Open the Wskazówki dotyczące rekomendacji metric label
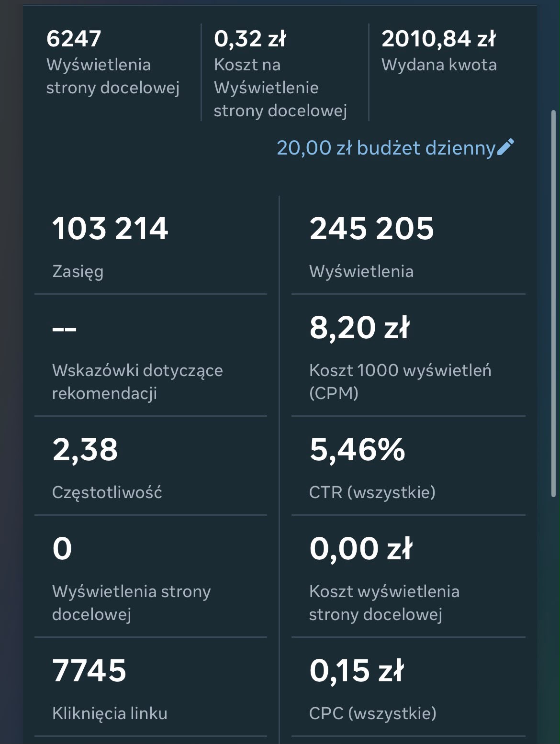560x744 pixels. [137, 382]
